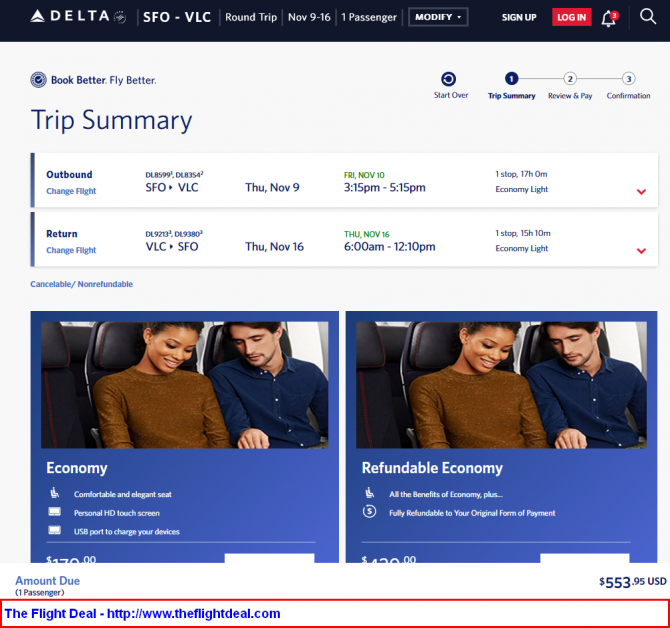The image size is (670, 628).
Task: Click Change Flight under Return
Action: click(71, 250)
